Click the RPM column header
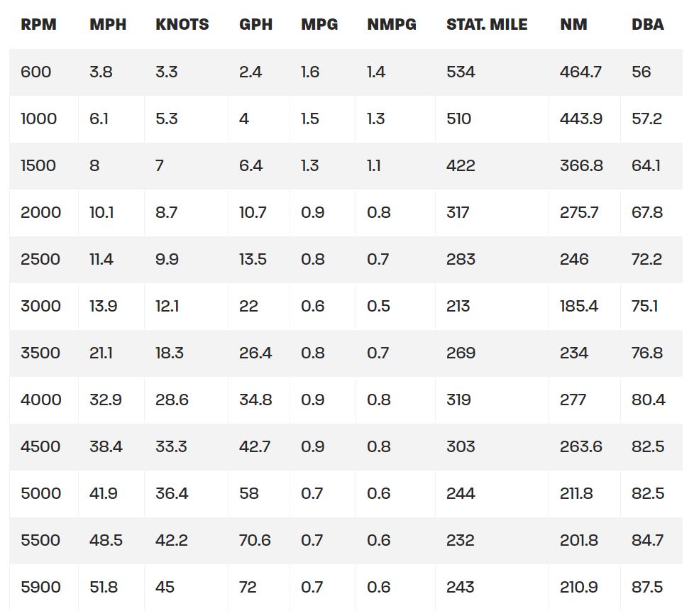The height and width of the screenshot is (616, 694). (x=38, y=25)
